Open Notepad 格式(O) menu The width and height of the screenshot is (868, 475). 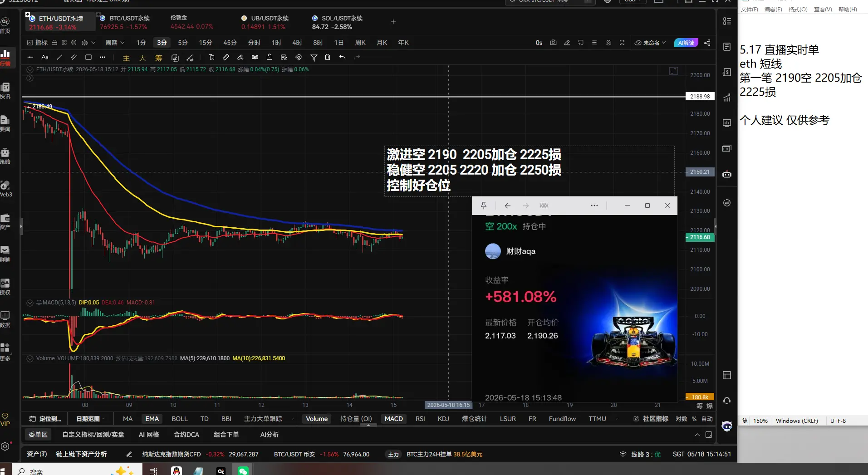(798, 9)
